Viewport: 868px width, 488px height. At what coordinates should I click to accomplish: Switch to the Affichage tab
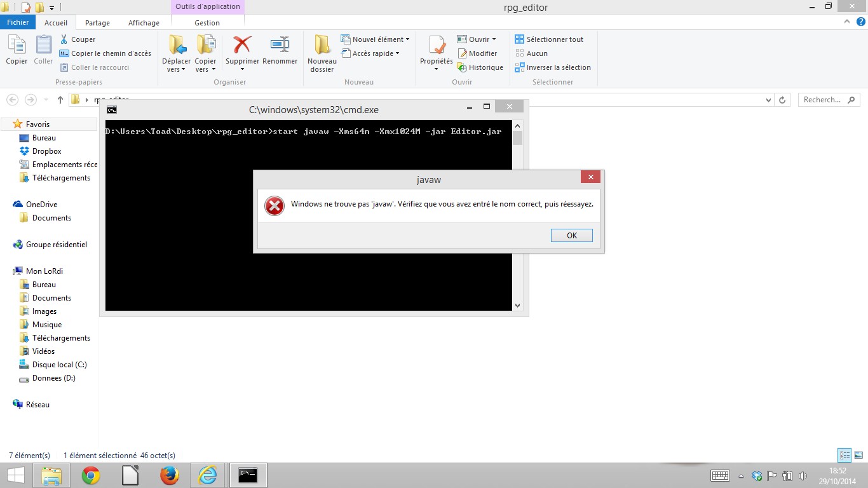click(144, 22)
